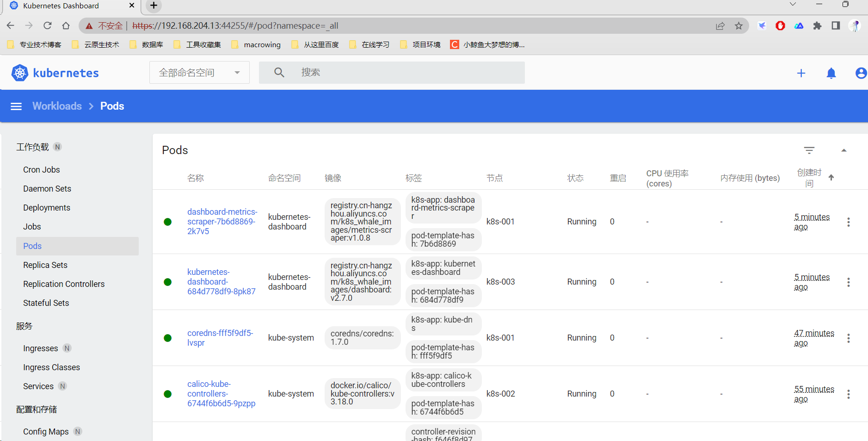Open the extensions puzzle icon

817,26
